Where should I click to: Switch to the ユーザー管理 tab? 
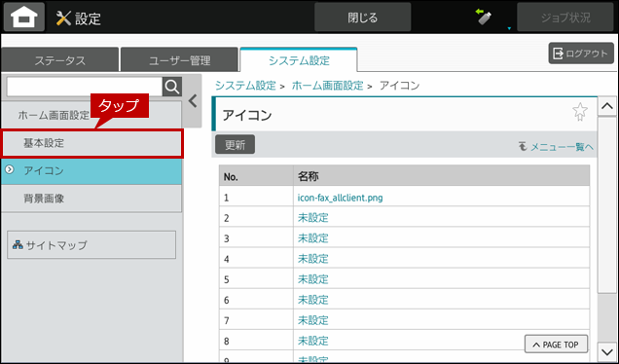click(x=179, y=60)
